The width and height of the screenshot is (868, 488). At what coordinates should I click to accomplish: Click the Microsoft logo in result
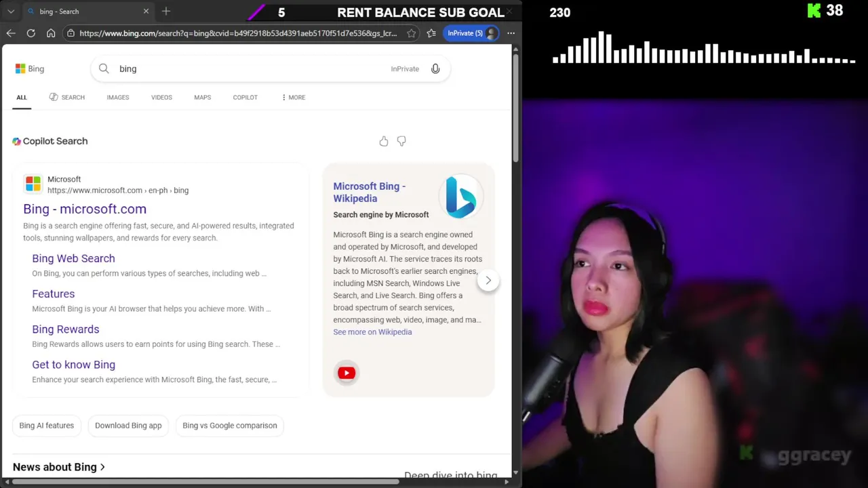[x=33, y=184]
